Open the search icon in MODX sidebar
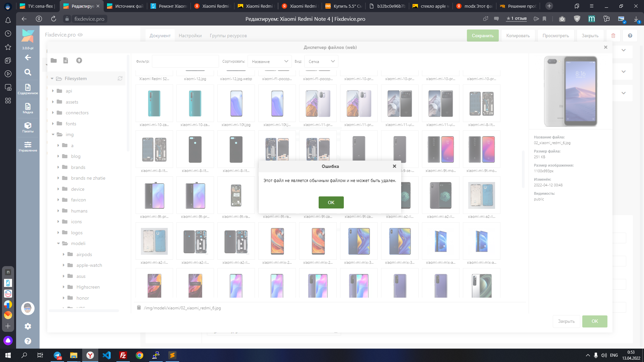 [x=28, y=72]
